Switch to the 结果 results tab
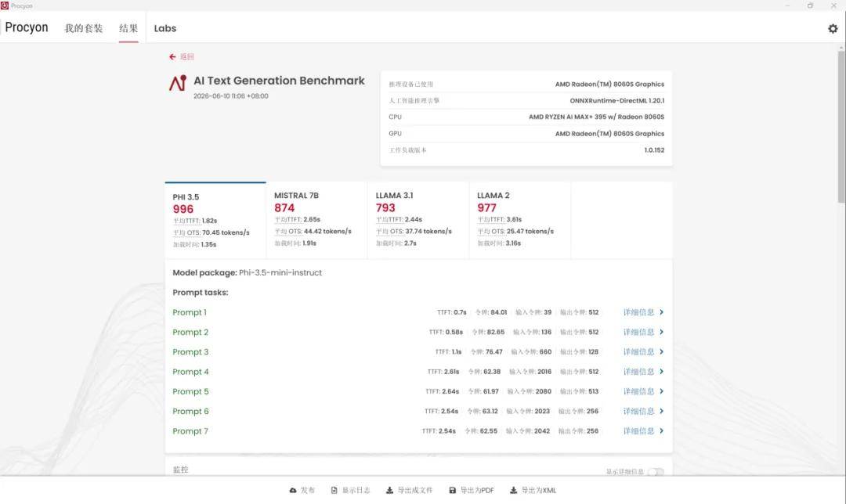 [x=128, y=28]
